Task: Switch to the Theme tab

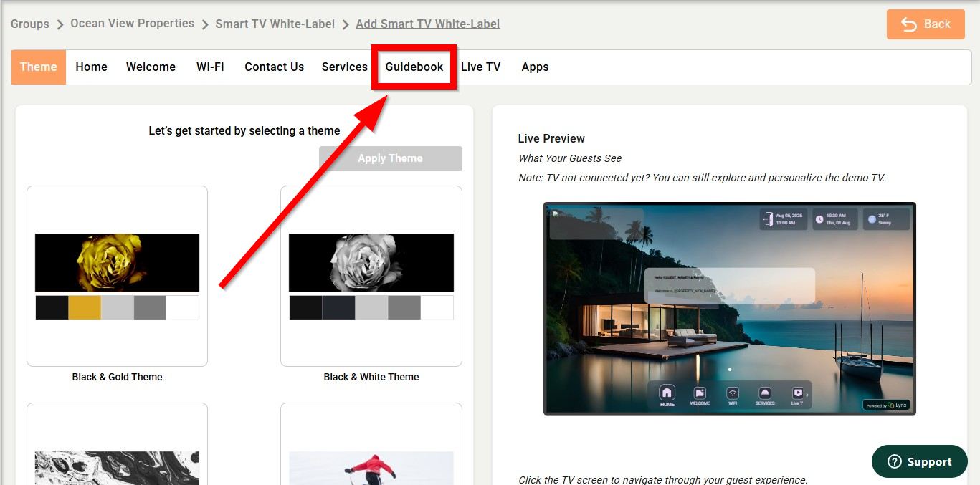Action: [39, 67]
